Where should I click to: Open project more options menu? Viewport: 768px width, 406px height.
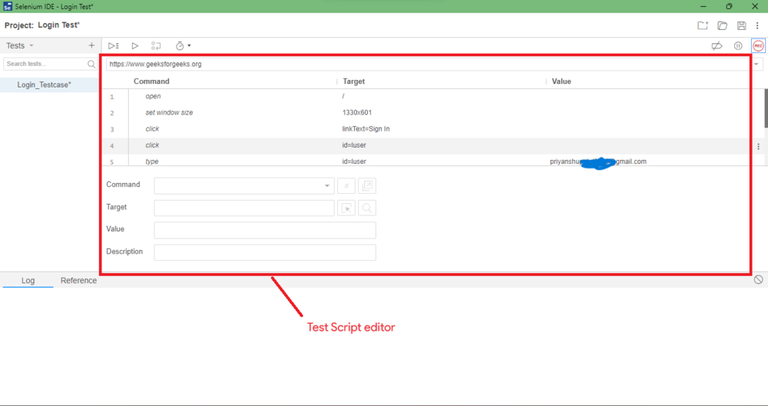coord(757,25)
